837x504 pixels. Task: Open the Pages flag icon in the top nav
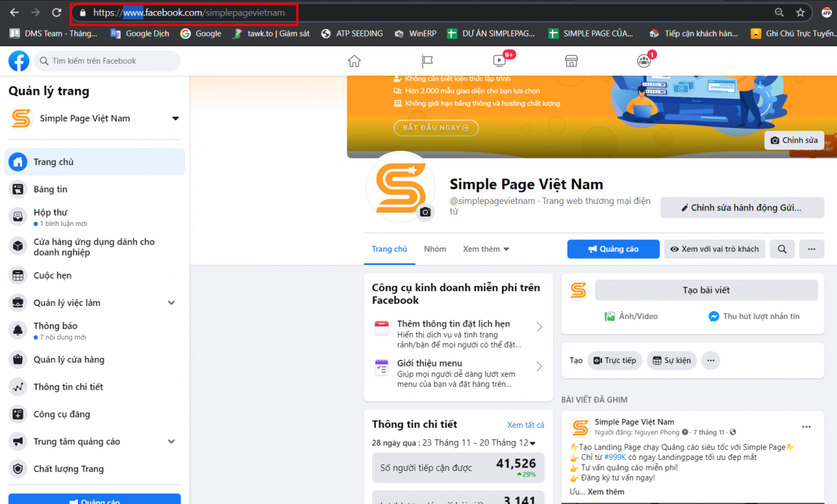point(427,61)
